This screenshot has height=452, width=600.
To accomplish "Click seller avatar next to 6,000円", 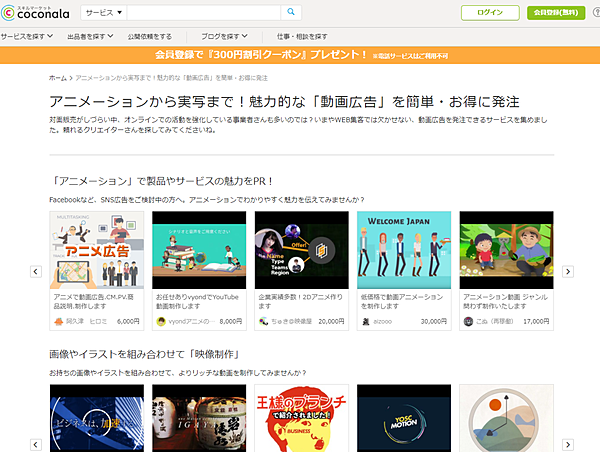I will 57,322.
